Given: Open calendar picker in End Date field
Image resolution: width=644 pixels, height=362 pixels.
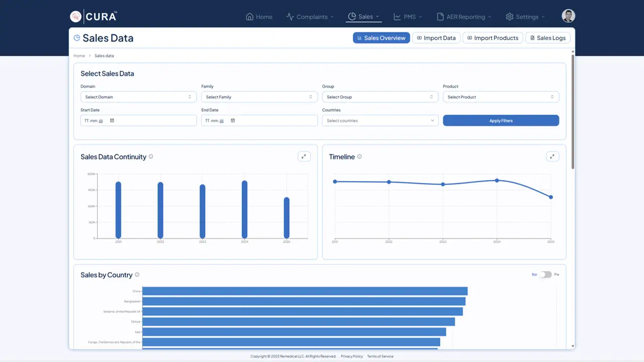Looking at the screenshot, I should (x=233, y=121).
